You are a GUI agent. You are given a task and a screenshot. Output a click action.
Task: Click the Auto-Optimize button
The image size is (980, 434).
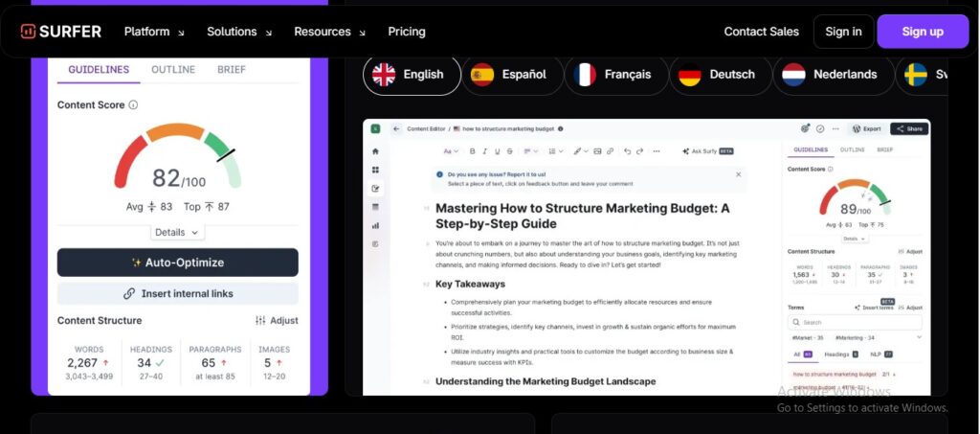point(177,263)
